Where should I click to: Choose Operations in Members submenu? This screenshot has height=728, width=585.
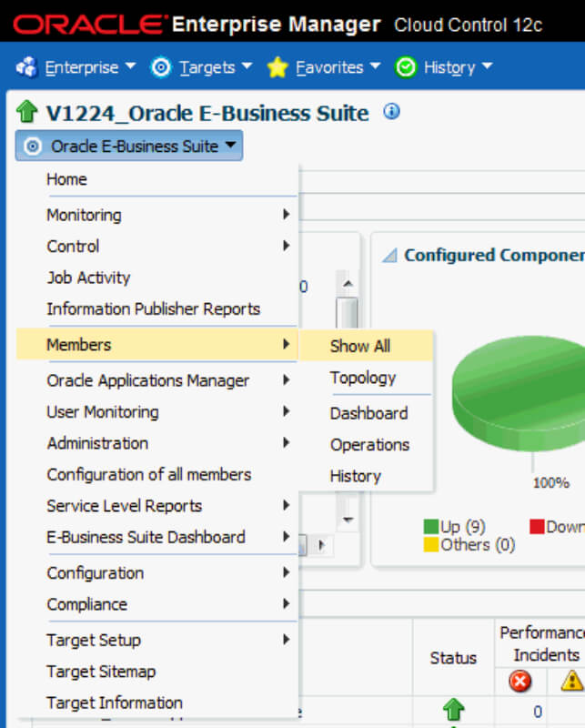coord(366,445)
